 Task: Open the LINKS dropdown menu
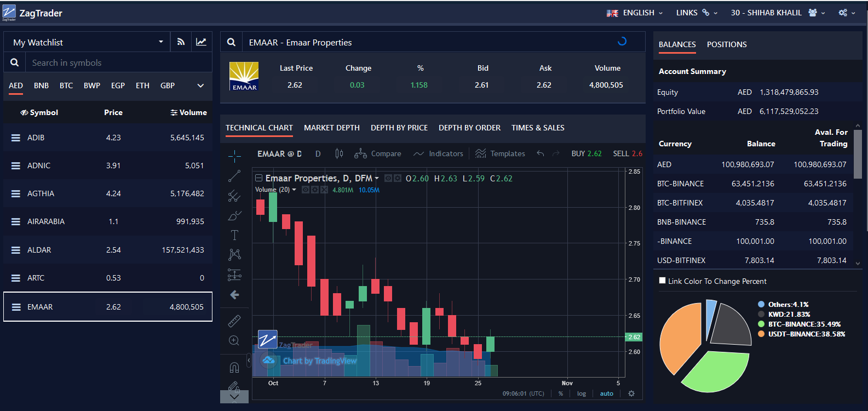click(697, 13)
